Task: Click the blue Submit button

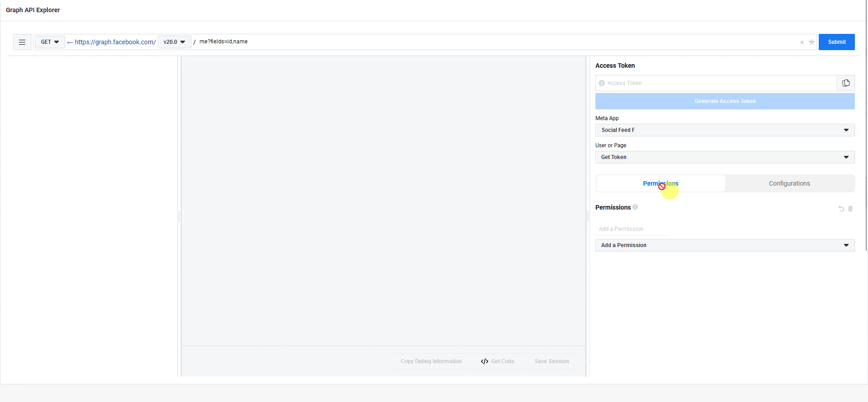Action: point(837,42)
